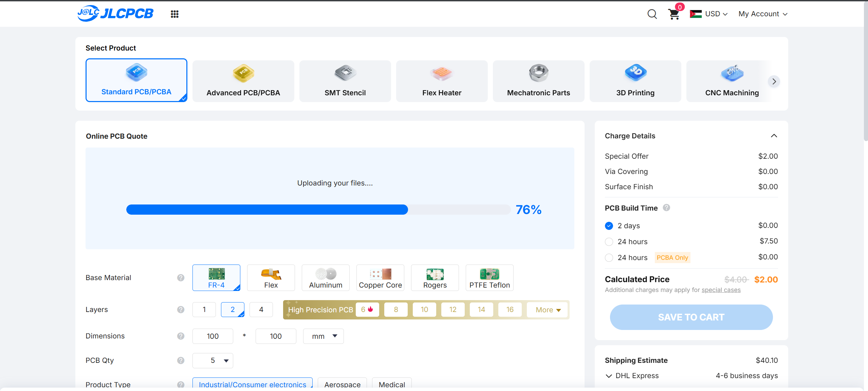
Task: Click the first dimension field
Action: pos(213,336)
